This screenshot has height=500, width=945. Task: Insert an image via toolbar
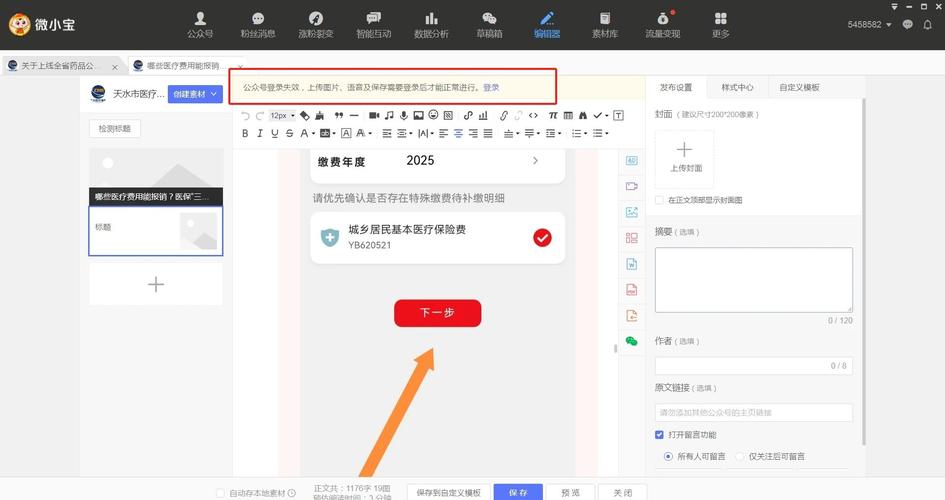pos(418,116)
